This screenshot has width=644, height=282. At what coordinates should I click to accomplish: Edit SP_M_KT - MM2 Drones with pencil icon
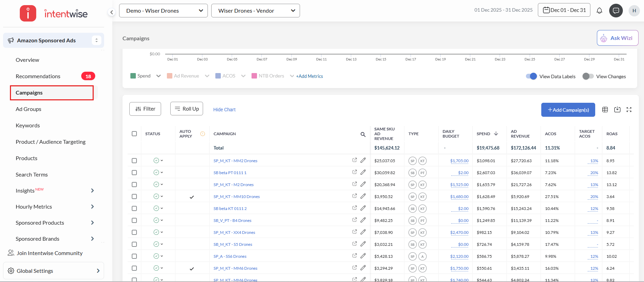click(363, 160)
